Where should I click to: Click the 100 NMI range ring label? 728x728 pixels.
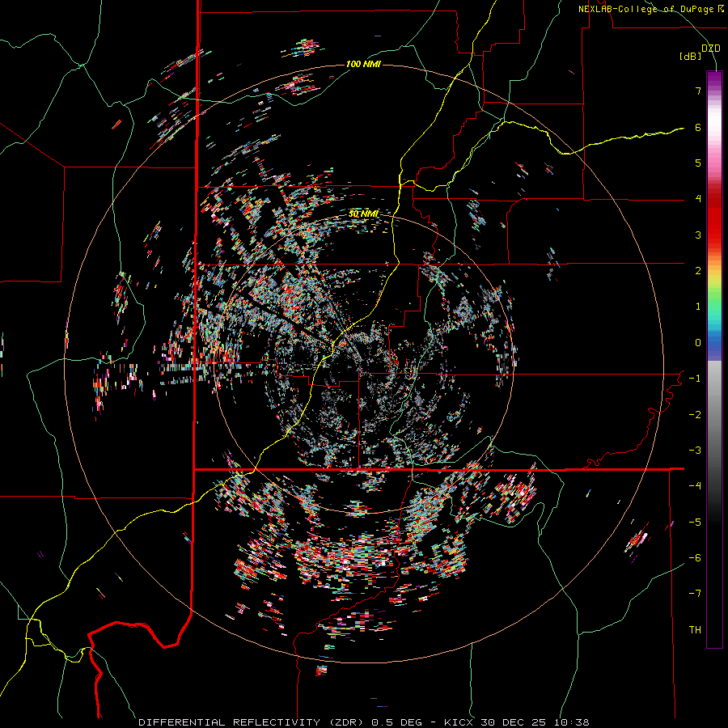coord(363,64)
